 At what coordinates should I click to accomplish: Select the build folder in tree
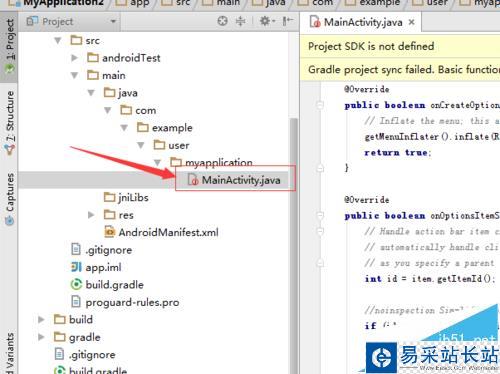coord(81,320)
